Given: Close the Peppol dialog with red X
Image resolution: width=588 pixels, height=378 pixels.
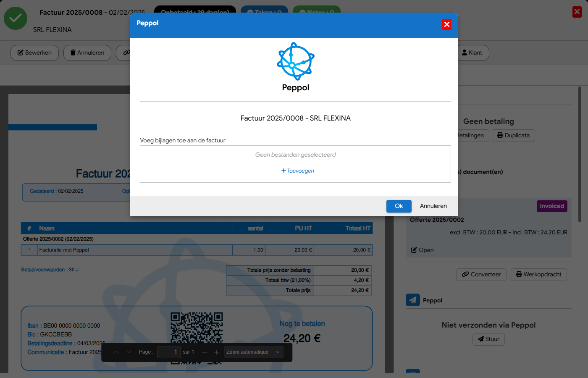Looking at the screenshot, I should [447, 24].
